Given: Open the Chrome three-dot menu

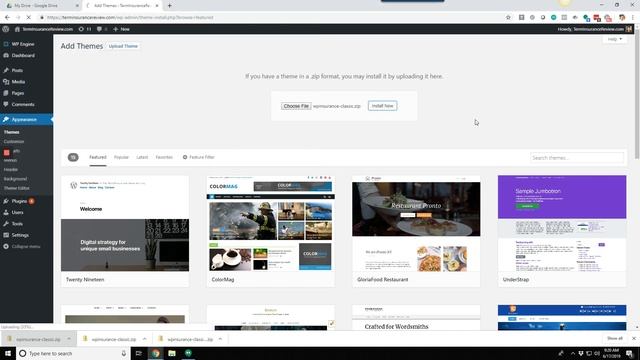Looking at the screenshot, I should 633,18.
